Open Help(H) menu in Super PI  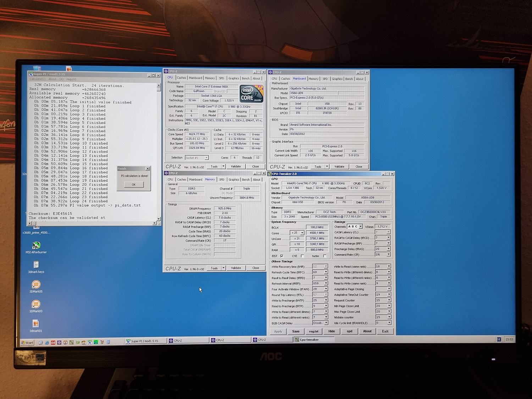point(71,79)
